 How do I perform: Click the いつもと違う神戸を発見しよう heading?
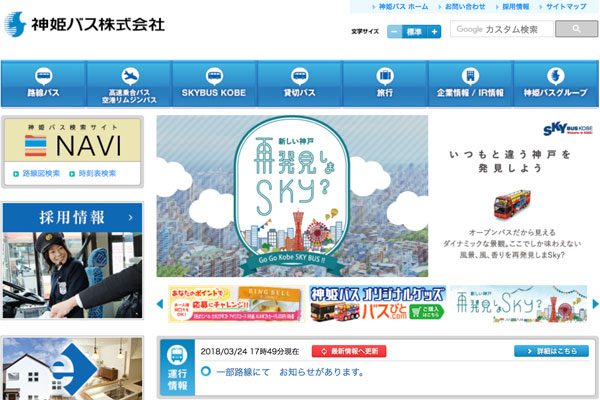510,161
